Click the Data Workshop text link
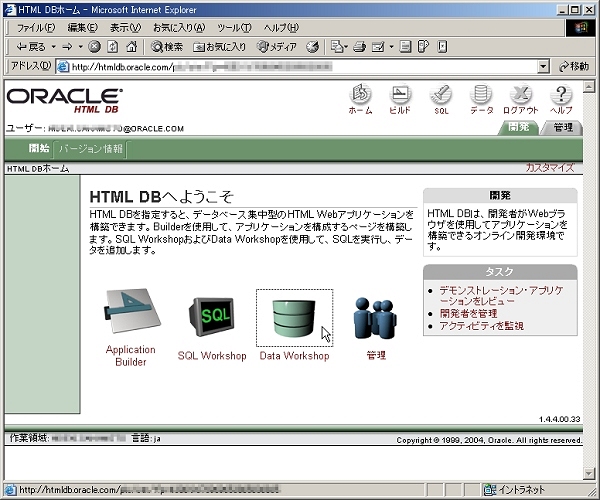600x500 pixels. point(294,356)
